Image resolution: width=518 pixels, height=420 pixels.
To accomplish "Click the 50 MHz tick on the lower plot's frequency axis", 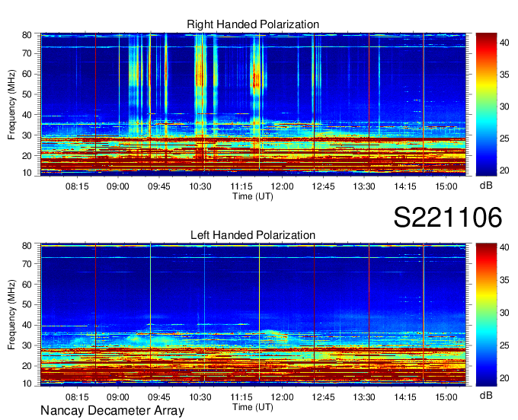I will [27, 304].
